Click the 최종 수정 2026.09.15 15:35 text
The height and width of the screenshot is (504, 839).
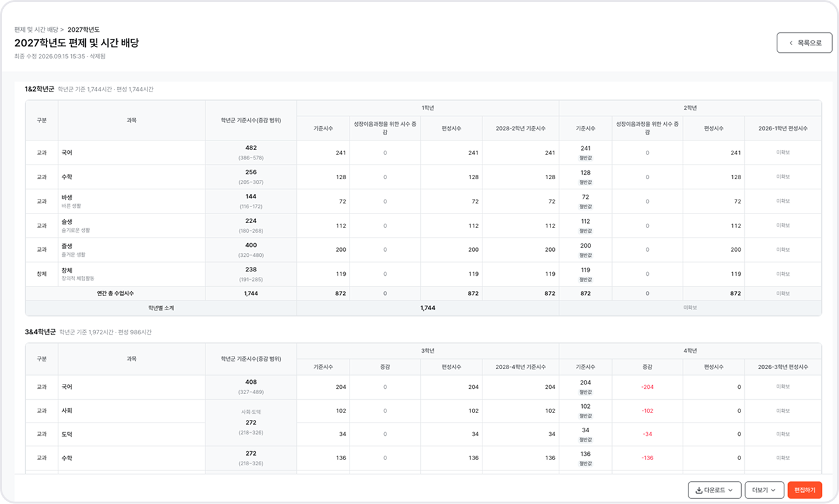[50, 57]
